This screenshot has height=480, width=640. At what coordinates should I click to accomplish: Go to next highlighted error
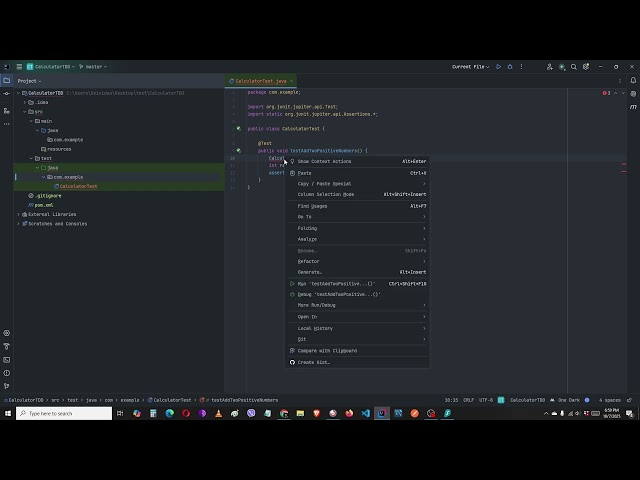tap(623, 93)
